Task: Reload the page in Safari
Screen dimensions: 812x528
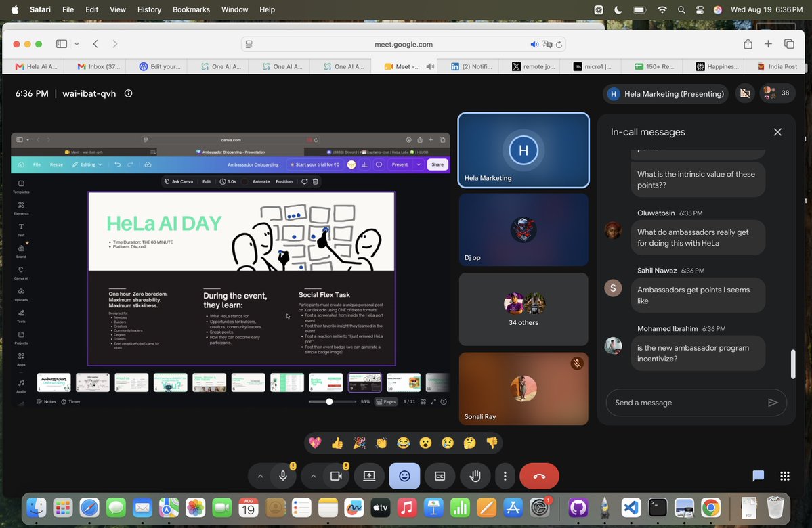Action: click(x=559, y=45)
